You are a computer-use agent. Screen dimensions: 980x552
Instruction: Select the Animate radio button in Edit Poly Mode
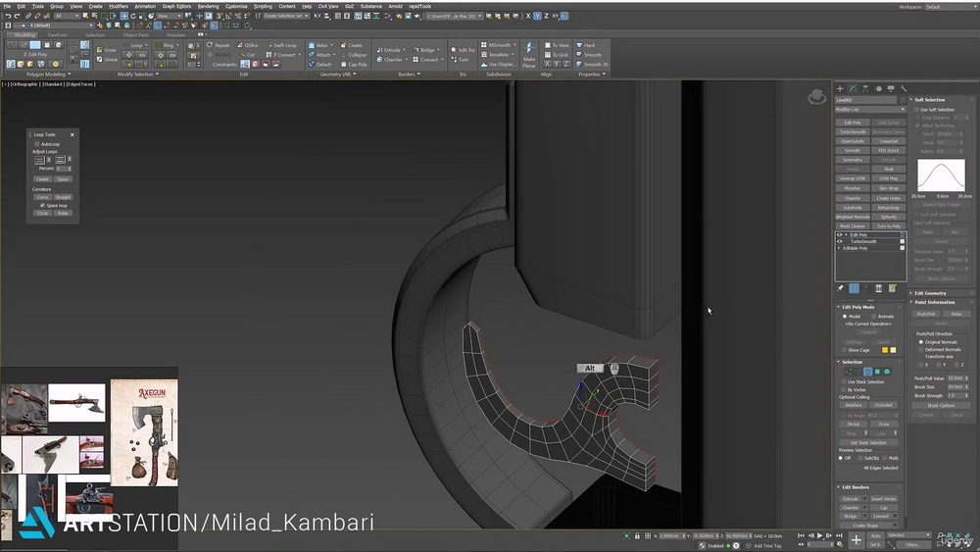click(x=874, y=317)
